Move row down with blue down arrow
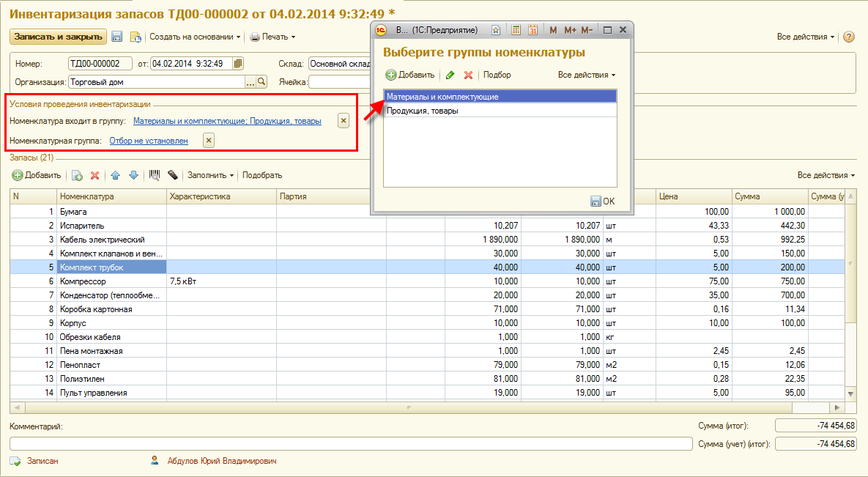Screen dimensions: 868x477 click(x=133, y=175)
